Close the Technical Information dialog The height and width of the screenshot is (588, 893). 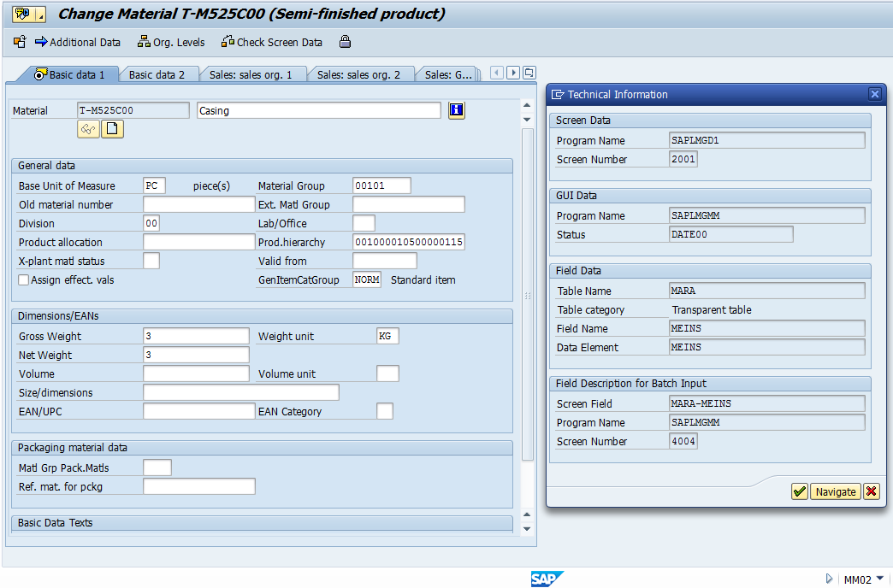coord(874,94)
